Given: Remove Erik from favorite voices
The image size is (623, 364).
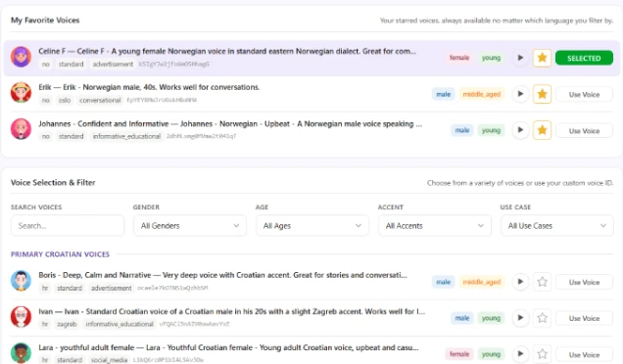Looking at the screenshot, I should tap(542, 94).
